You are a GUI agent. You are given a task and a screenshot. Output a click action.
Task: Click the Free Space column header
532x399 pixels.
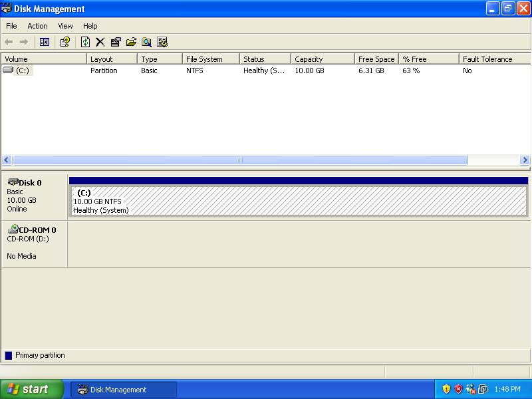point(376,59)
